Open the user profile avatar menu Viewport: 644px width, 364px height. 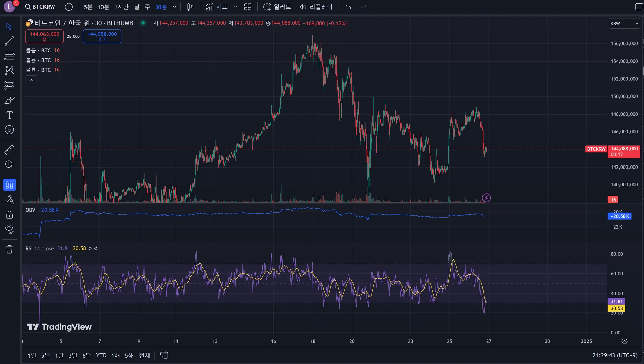9,7
